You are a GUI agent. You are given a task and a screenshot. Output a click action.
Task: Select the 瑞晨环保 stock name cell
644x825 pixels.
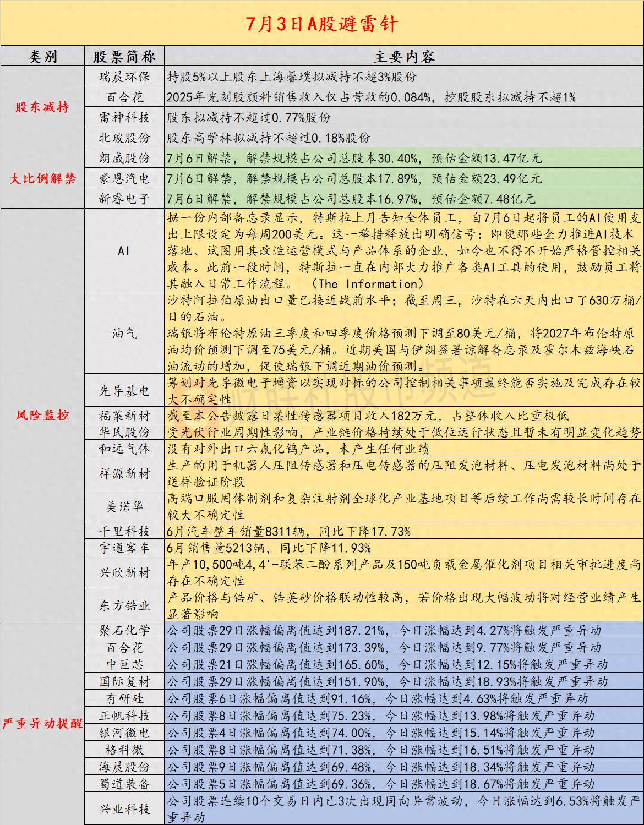coord(124,77)
